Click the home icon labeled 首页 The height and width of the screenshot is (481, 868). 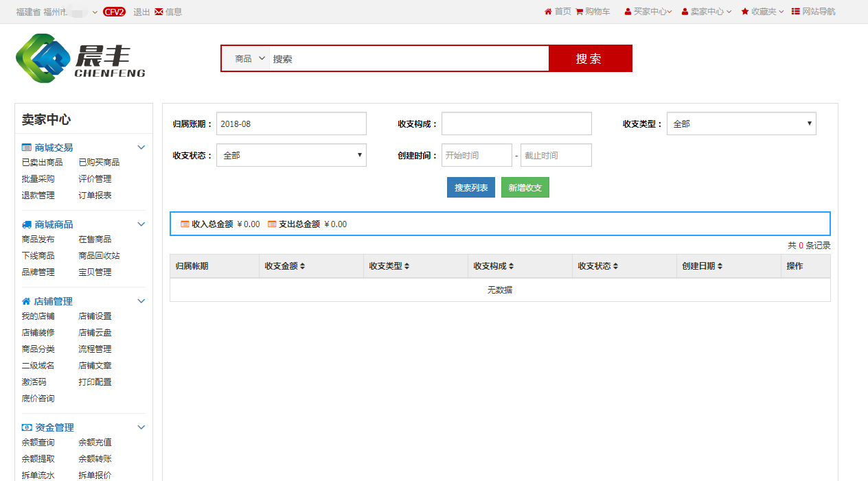(x=548, y=12)
